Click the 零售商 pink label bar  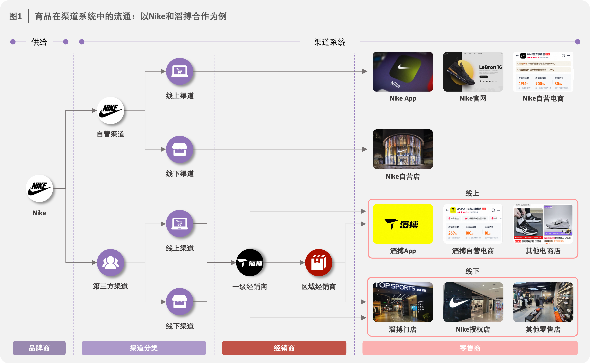pyautogui.click(x=470, y=348)
